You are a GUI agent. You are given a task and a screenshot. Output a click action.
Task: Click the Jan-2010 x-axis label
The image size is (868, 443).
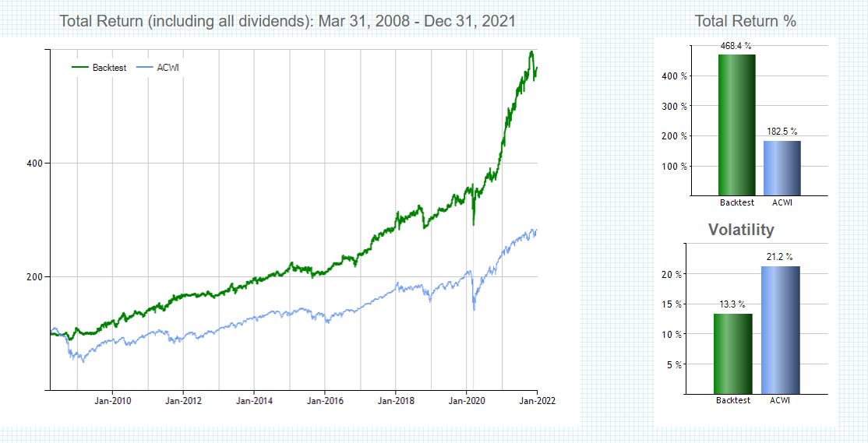(112, 401)
